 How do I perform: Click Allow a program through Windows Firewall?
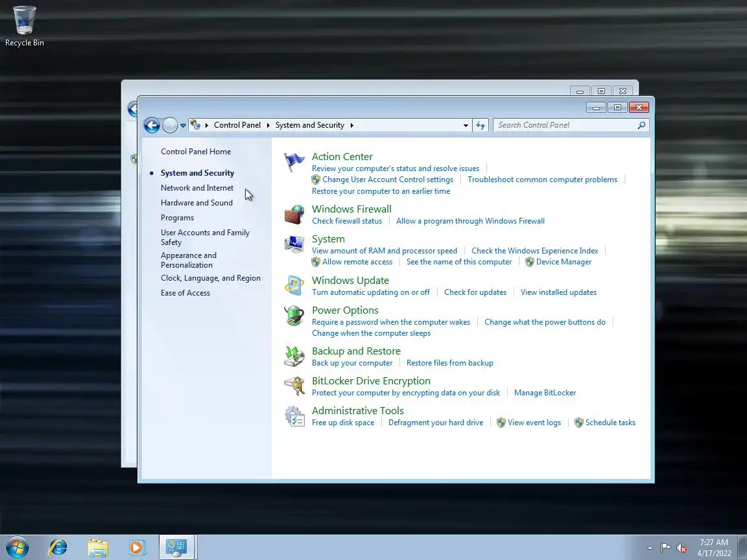470,221
